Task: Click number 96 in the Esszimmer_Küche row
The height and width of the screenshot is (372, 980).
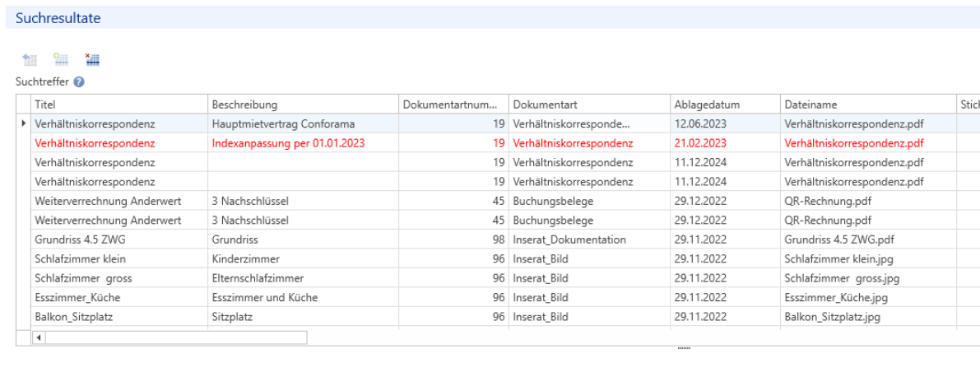Action: click(498, 298)
